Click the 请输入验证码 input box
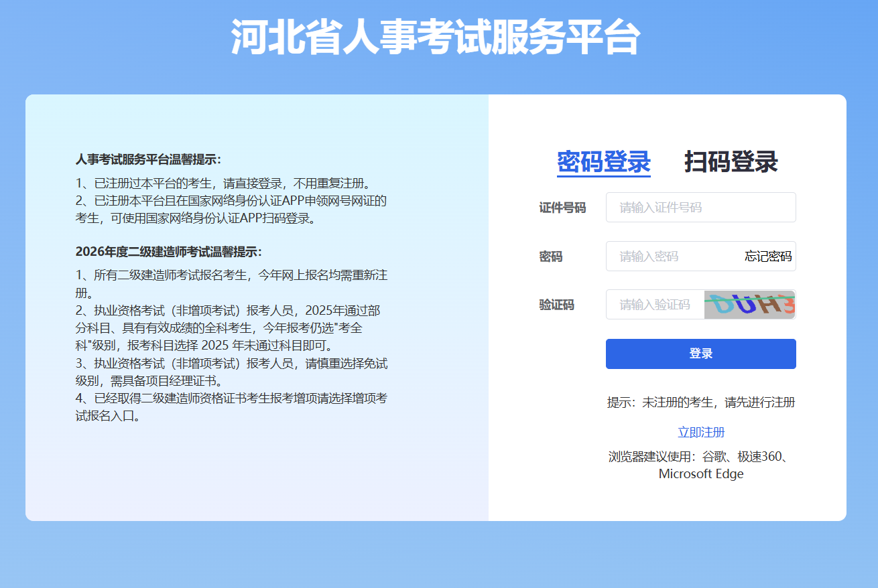Screen dimensions: 878x588 [x=655, y=305]
